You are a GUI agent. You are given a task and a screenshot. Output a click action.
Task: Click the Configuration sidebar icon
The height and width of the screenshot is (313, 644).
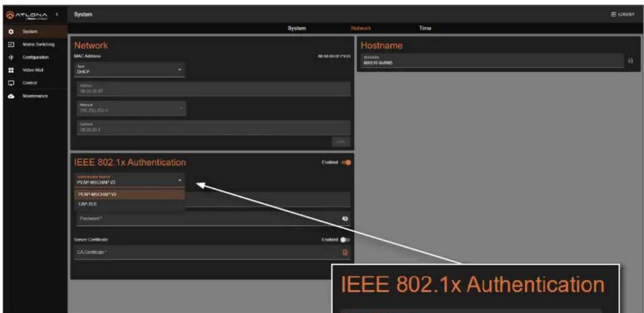11,57
